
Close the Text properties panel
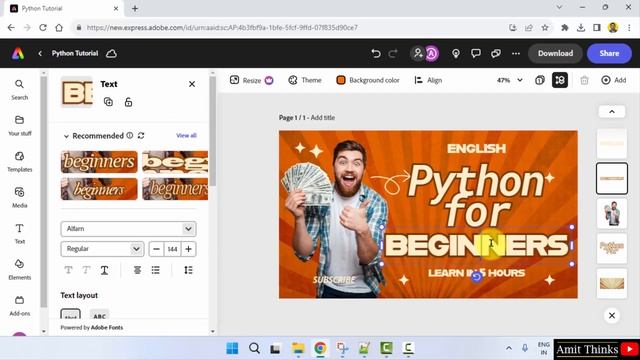pos(192,84)
